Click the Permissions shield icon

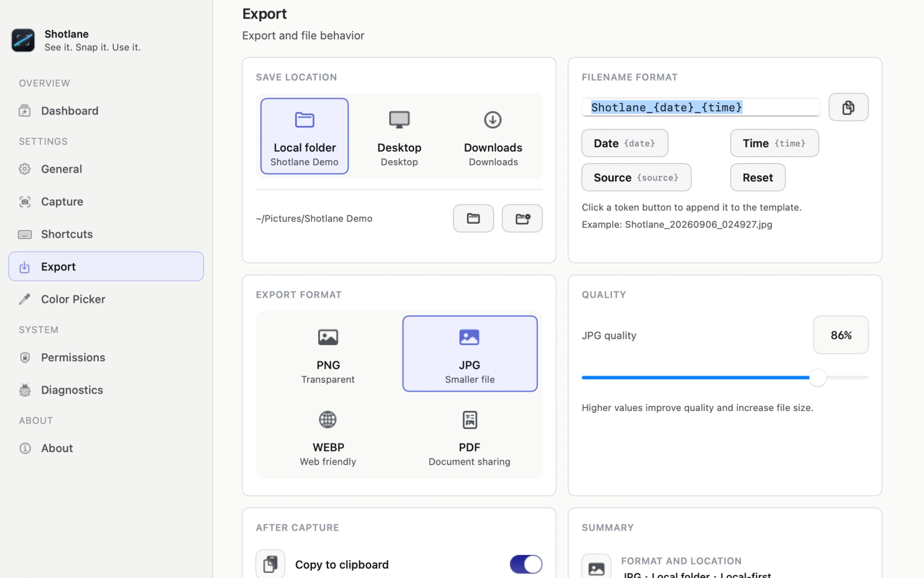[x=25, y=358]
